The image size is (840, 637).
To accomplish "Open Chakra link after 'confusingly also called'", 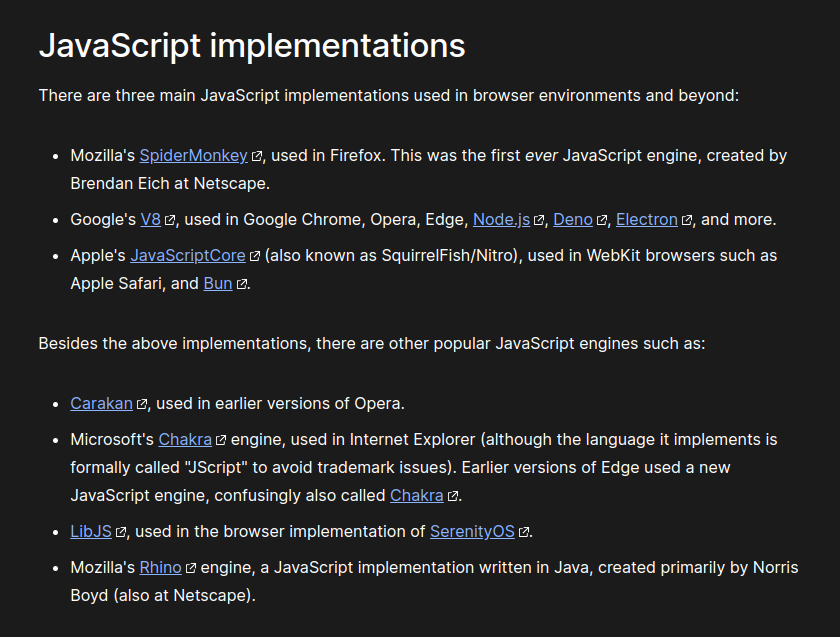I will click(x=416, y=495).
